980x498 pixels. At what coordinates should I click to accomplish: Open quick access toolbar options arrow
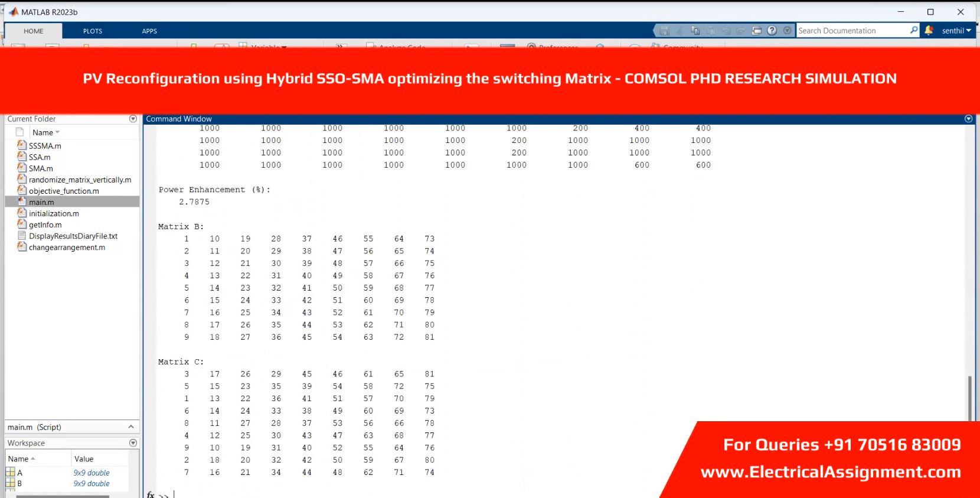click(x=787, y=31)
